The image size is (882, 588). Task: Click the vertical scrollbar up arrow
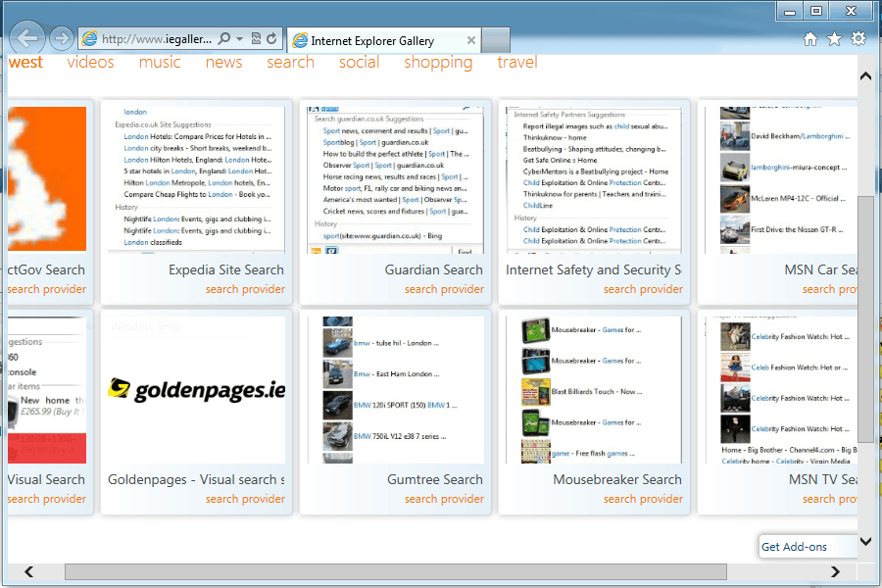pyautogui.click(x=865, y=76)
